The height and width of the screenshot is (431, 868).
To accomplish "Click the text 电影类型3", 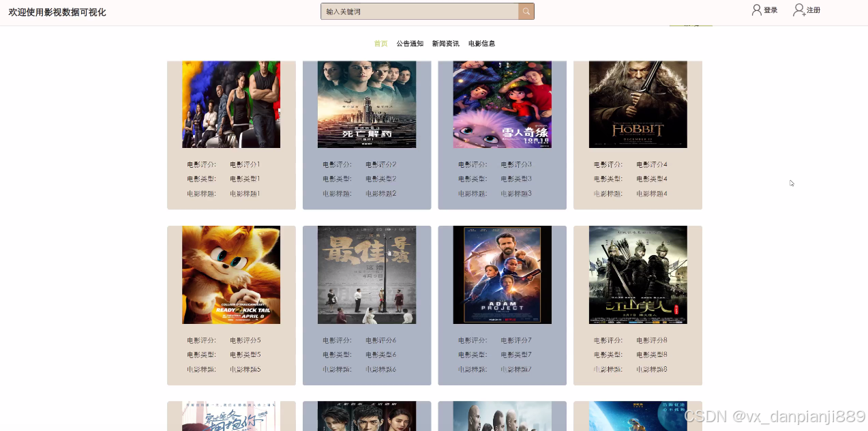I will (x=516, y=179).
